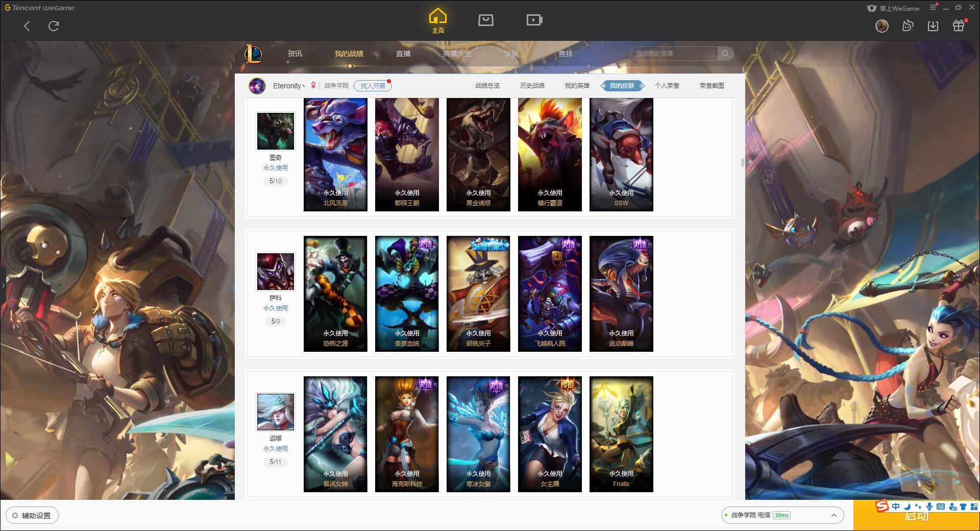Screen dimensions: 980x531
Task: Expand the 战争学院 电信 server selector
Action: pyautogui.click(x=782, y=515)
